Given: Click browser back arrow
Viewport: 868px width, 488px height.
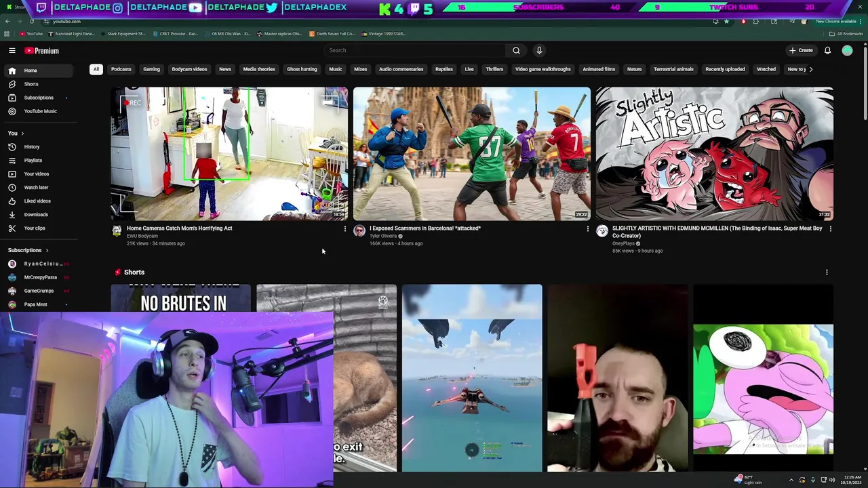Looking at the screenshot, I should coord(7,22).
